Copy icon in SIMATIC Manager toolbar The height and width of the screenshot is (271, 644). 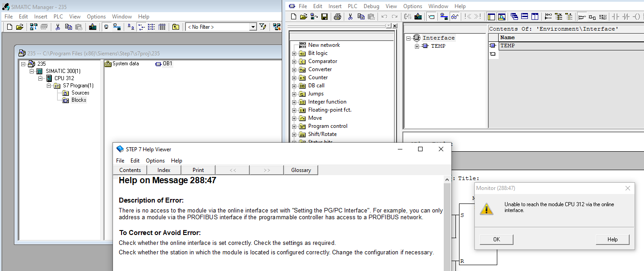click(68, 27)
